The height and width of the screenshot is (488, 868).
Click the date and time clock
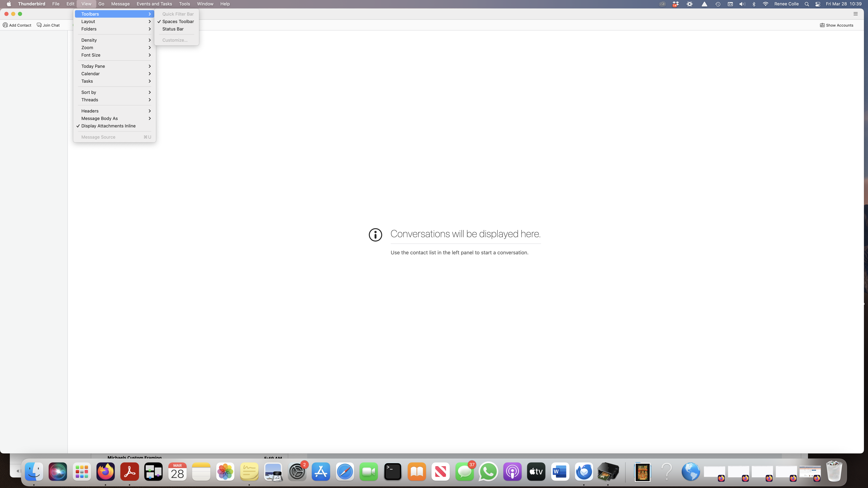pyautogui.click(x=843, y=4)
